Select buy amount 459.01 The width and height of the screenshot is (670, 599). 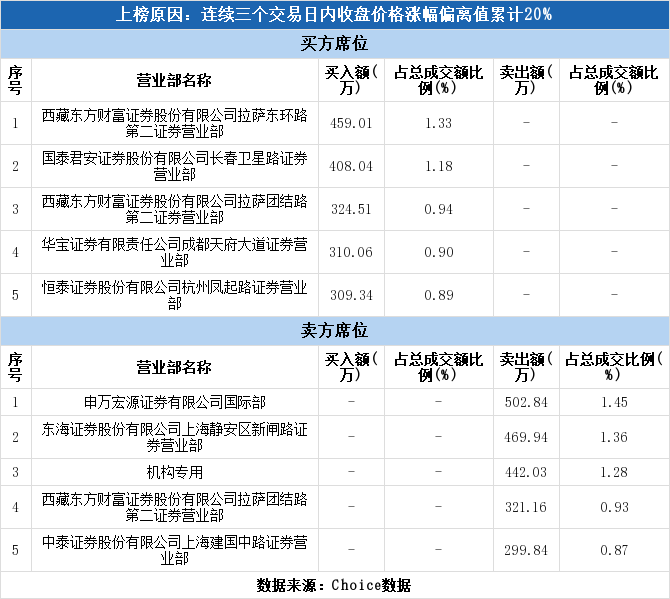pyautogui.click(x=351, y=123)
